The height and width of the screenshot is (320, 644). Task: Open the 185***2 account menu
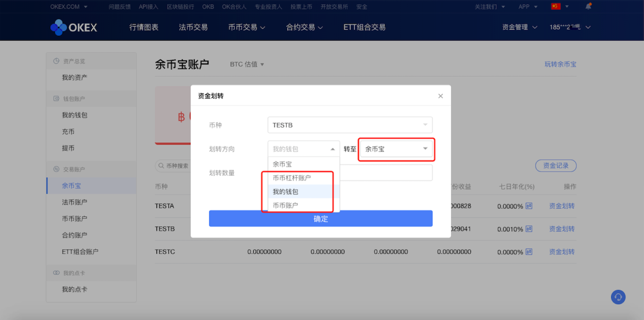coord(570,27)
